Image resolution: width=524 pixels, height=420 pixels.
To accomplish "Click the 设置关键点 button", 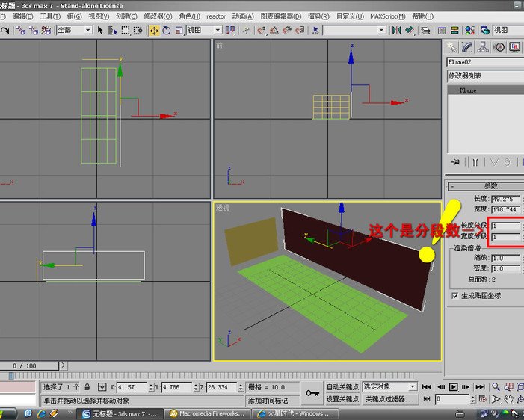I will [x=342, y=399].
